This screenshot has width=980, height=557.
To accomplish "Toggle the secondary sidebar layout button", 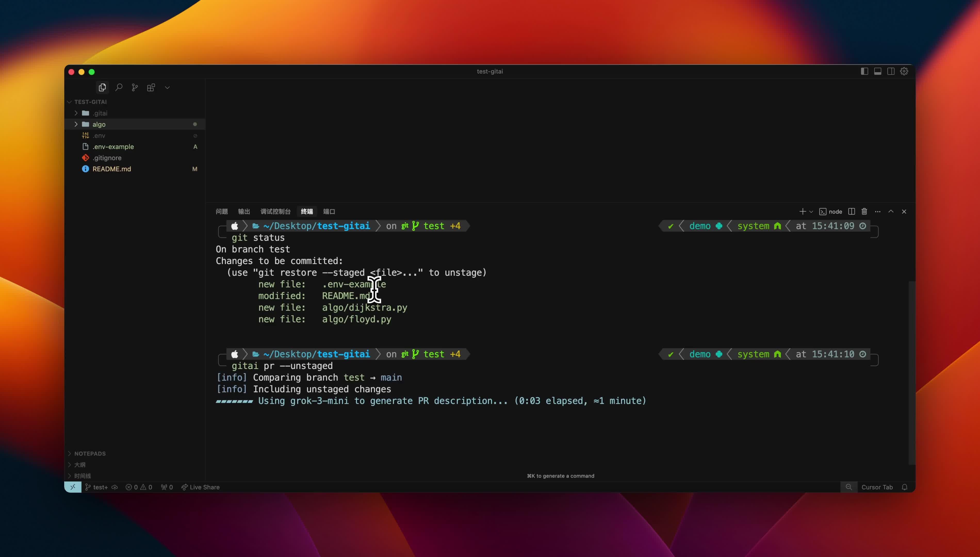I will pyautogui.click(x=891, y=71).
